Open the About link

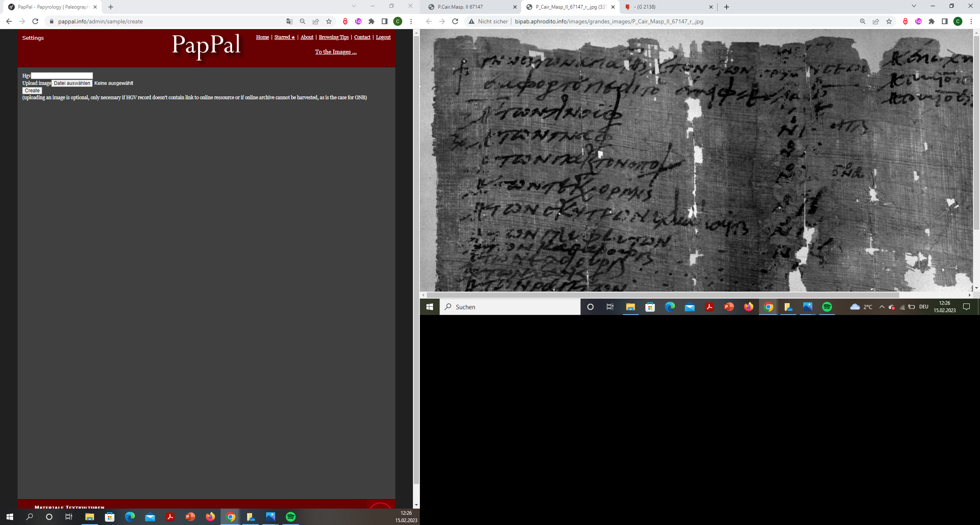(x=307, y=37)
